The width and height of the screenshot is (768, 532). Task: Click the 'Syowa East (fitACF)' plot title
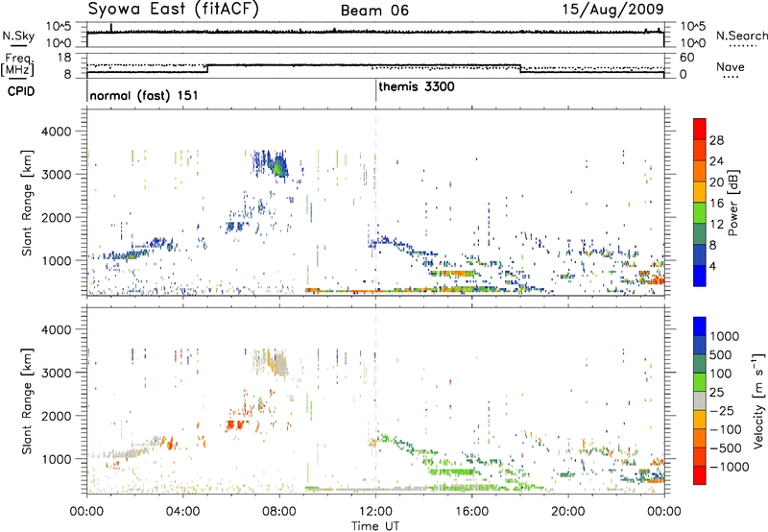point(173,10)
